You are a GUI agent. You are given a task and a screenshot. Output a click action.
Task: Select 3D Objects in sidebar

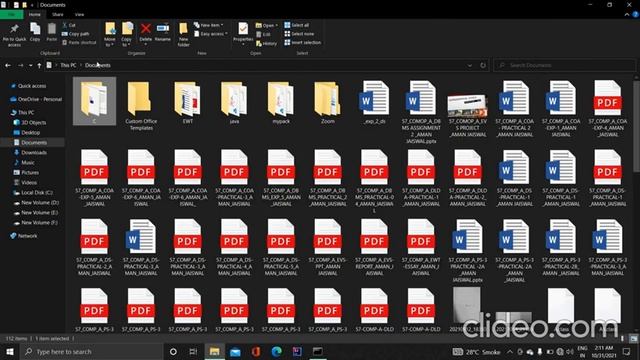[33, 122]
